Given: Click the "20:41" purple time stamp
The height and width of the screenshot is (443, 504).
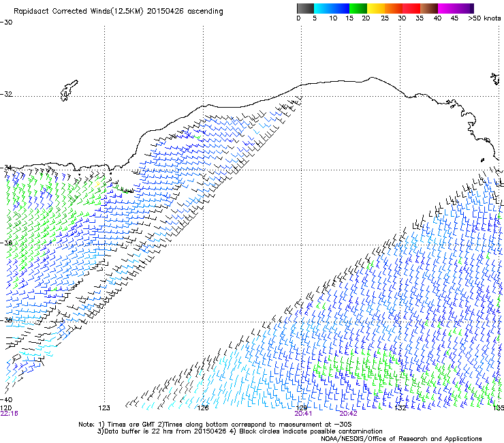Looking at the screenshot, I should tap(303, 414).
